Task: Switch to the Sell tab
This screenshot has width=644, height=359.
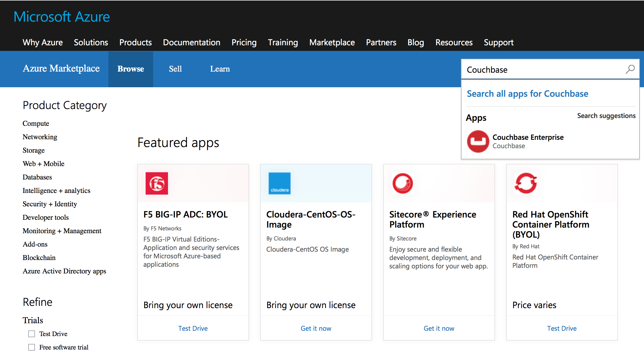Action: [175, 69]
